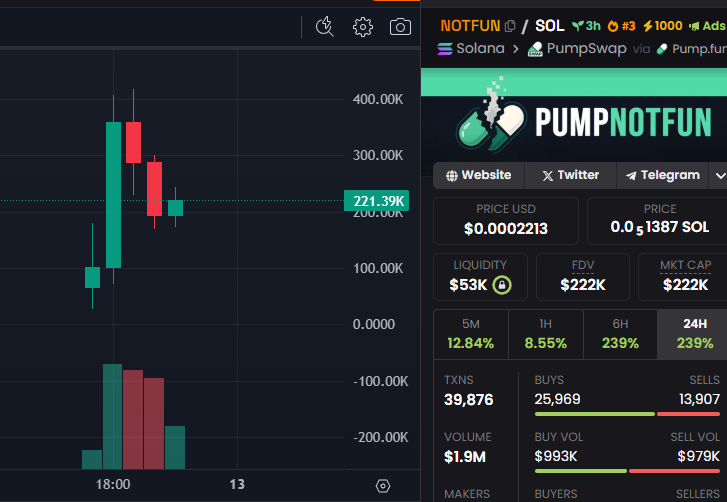This screenshot has height=502, width=727.
Task: Click the Pump.fun via link
Action: tap(699, 49)
